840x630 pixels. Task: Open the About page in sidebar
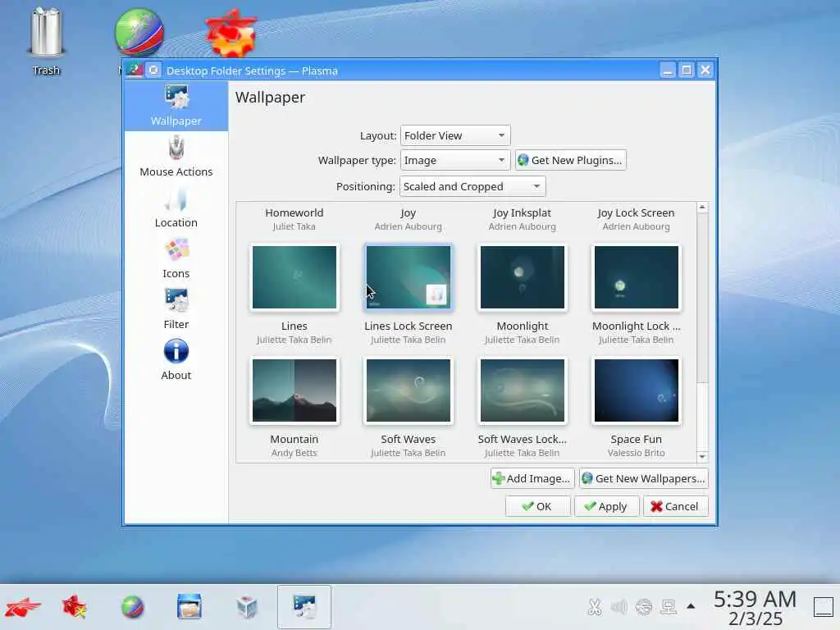click(x=176, y=360)
